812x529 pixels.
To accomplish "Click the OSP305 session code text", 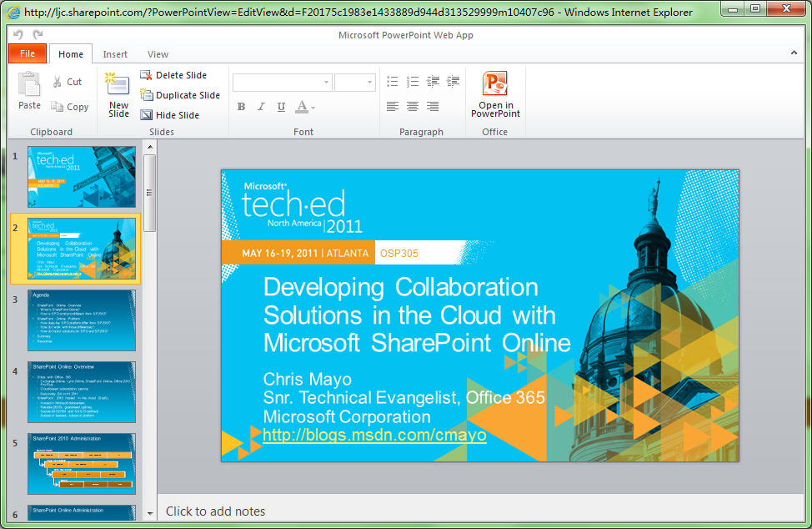I will [x=399, y=254].
